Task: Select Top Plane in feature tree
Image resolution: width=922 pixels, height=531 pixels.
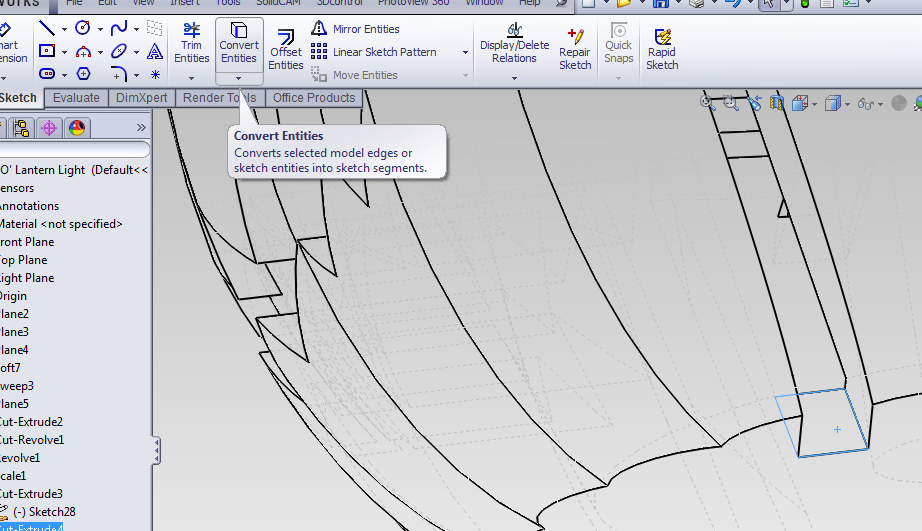Action: [x=24, y=260]
